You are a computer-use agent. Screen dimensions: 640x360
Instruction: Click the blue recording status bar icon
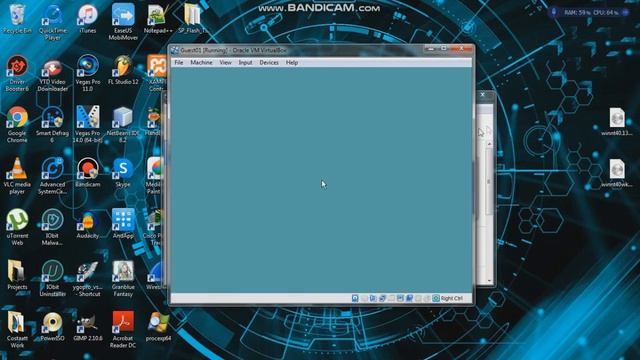click(x=409, y=298)
